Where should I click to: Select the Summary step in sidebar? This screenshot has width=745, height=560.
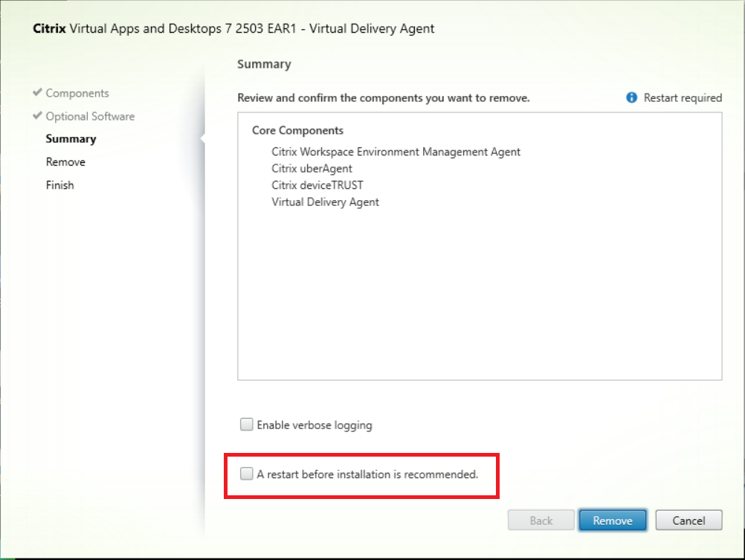point(71,139)
